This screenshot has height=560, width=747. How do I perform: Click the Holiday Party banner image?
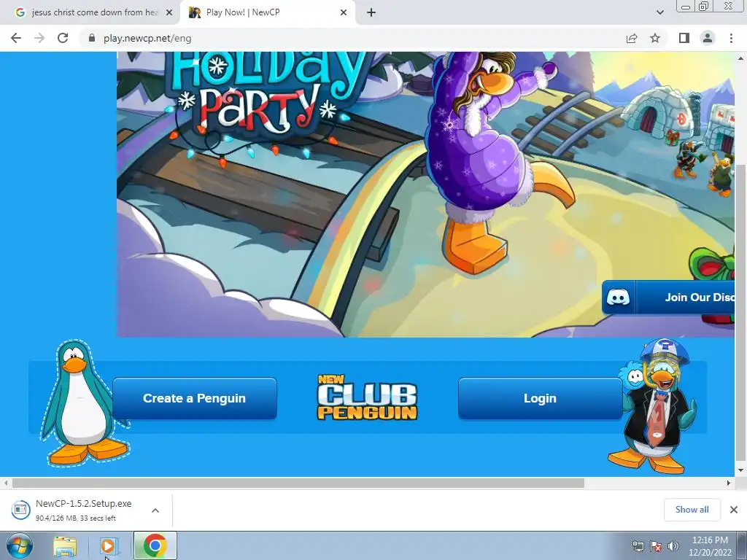coord(425,194)
